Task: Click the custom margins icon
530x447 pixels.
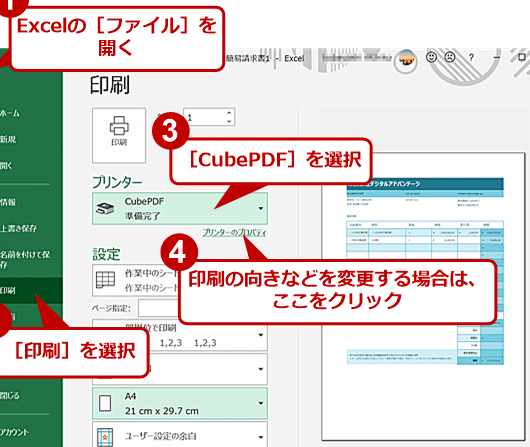Action: 105,437
